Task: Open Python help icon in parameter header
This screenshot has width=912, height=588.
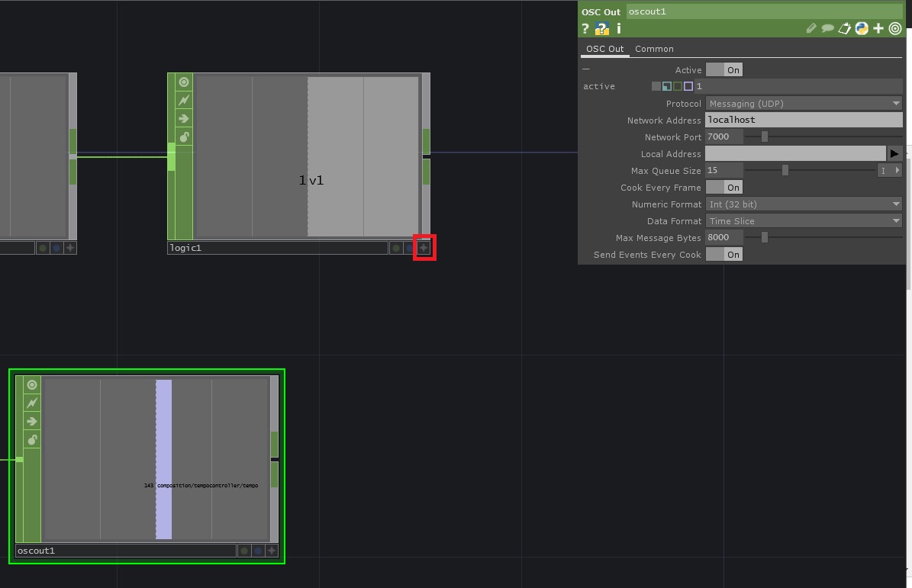Action: [x=602, y=28]
